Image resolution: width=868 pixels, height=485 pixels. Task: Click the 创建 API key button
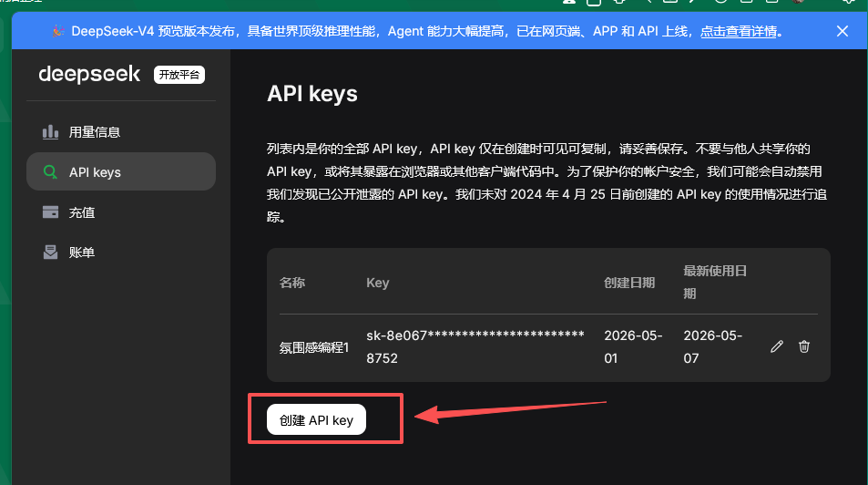[316, 419]
